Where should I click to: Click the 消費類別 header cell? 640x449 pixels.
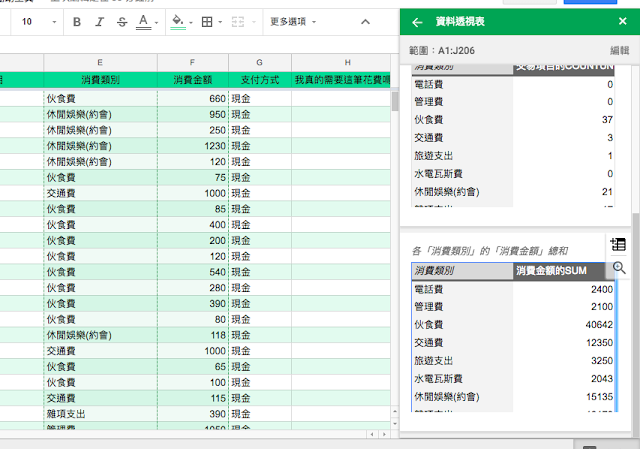click(x=100, y=80)
